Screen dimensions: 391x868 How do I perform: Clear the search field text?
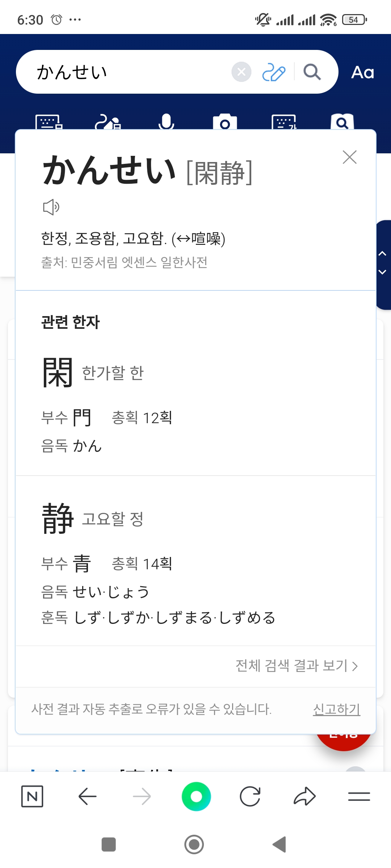(241, 72)
